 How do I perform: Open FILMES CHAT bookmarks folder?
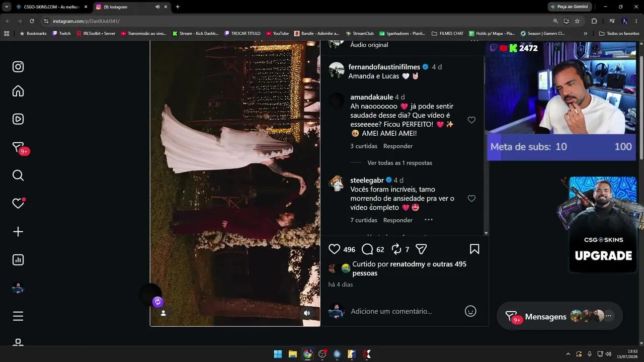pyautogui.click(x=447, y=34)
